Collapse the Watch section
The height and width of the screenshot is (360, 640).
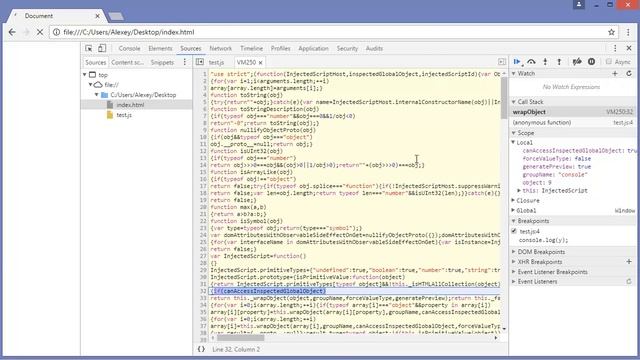(514, 73)
